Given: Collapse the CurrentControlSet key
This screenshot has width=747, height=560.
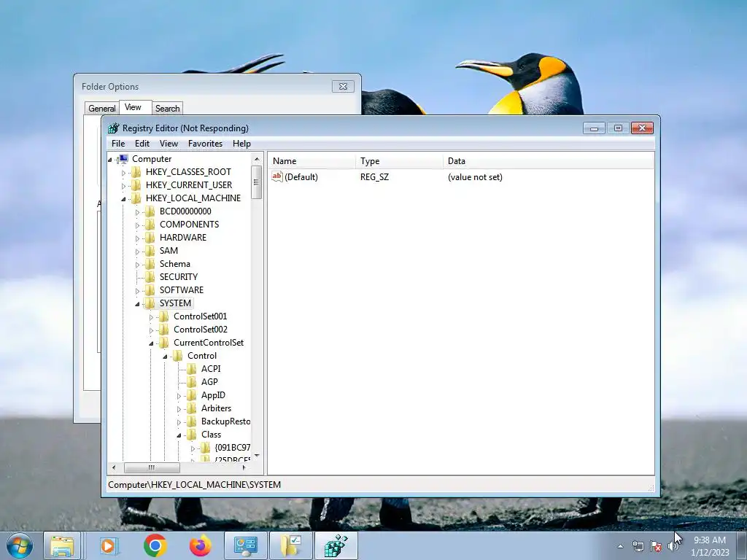Looking at the screenshot, I should (151, 343).
